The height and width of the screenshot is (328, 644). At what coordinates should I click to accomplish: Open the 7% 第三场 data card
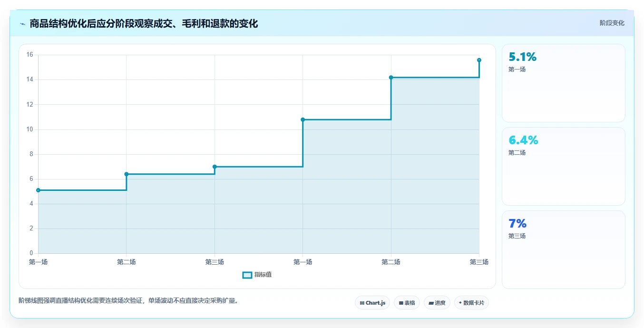[564, 249]
